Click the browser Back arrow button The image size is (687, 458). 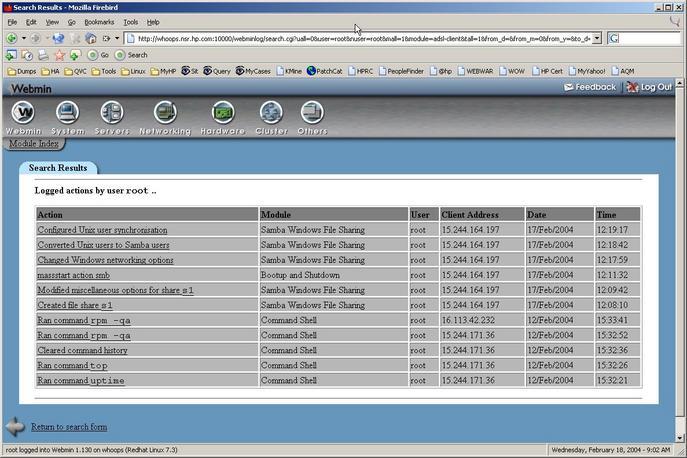click(11, 38)
